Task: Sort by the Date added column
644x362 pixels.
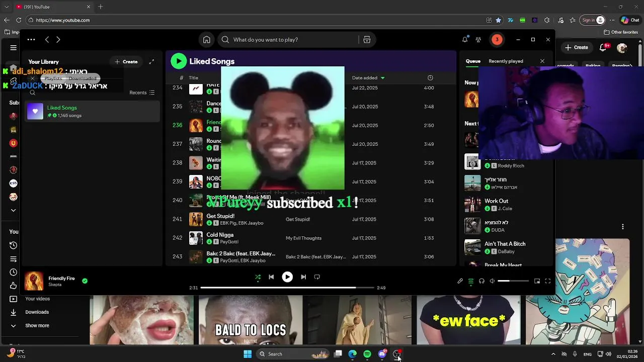Action: point(368,78)
